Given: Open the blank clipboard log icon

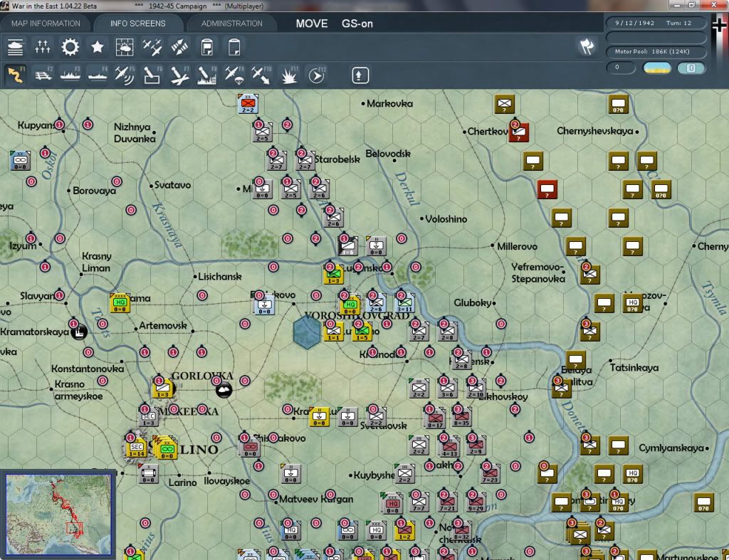Looking at the screenshot, I should coord(234,47).
